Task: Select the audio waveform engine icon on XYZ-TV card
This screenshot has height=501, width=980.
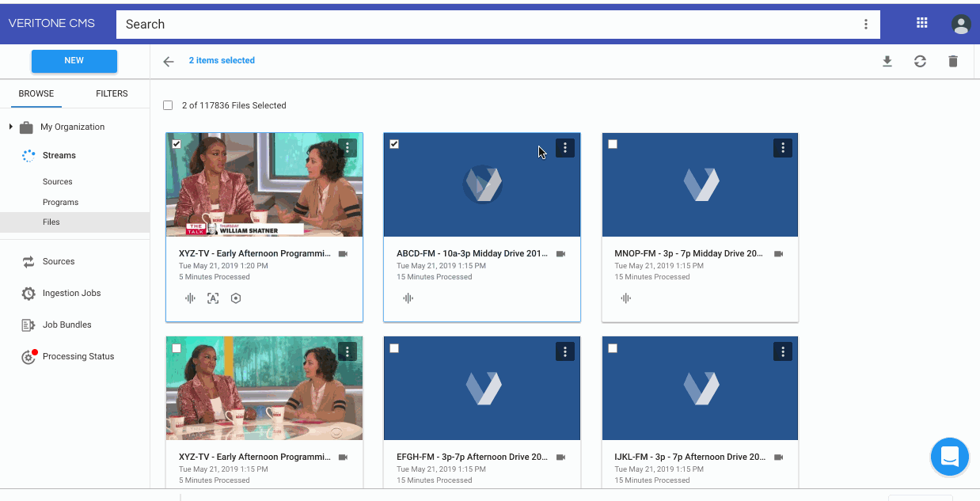Action: (x=190, y=298)
